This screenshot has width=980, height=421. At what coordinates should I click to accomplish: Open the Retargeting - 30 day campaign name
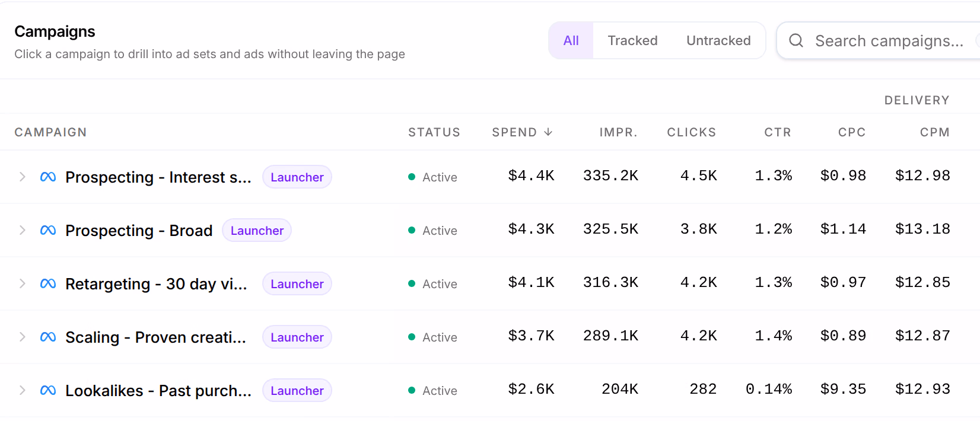click(156, 283)
